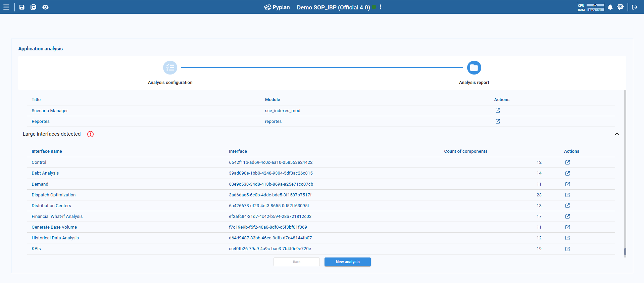Image resolution: width=644 pixels, height=283 pixels.
Task: Select the Reportes title cell
Action: point(41,122)
